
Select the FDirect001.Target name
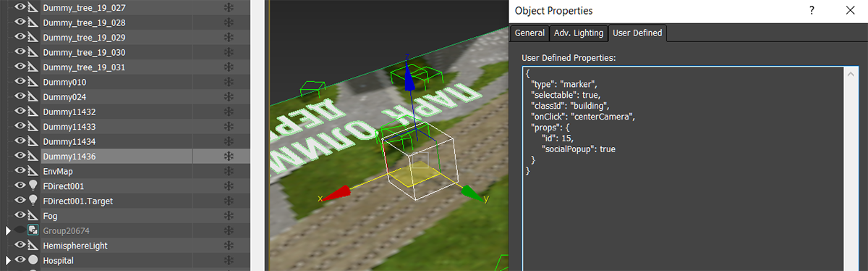click(77, 201)
